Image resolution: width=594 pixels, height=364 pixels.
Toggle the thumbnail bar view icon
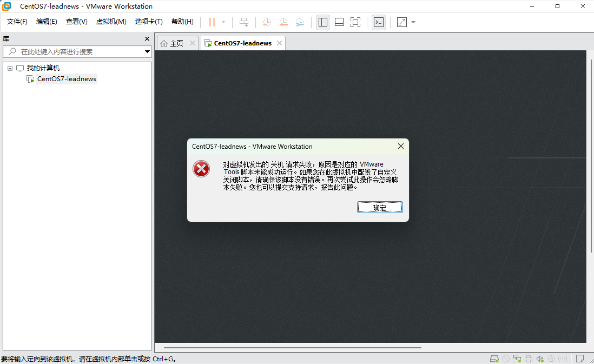[x=339, y=22]
